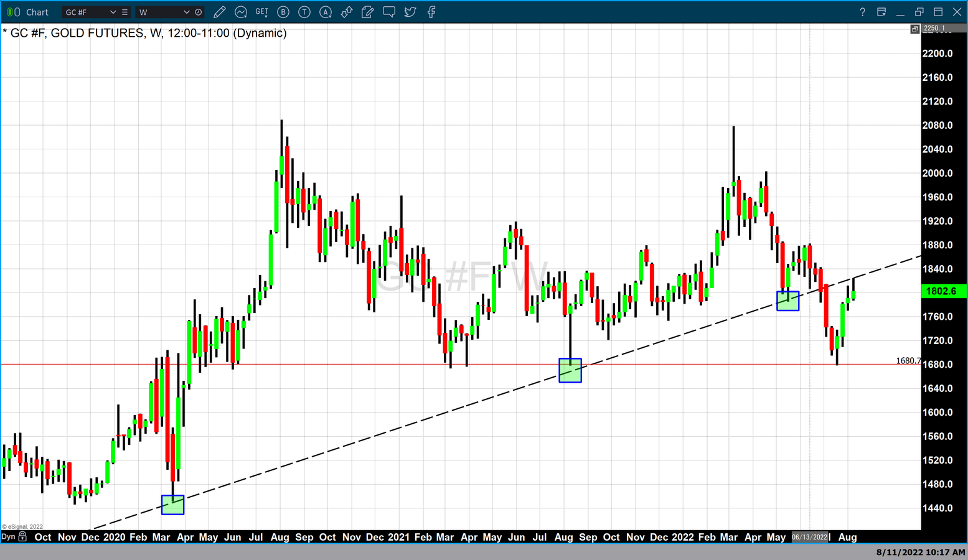This screenshot has width=968, height=560.
Task: Expand the GC #F symbol dropdown
Action: click(113, 12)
